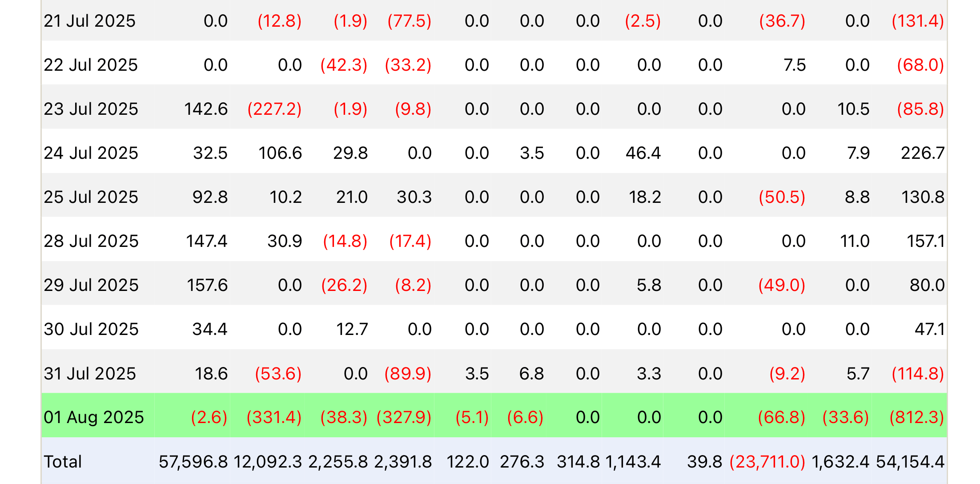The image size is (980, 484).
Task: Click the (68.0) total for 22 Jul 2025
Action: [920, 65]
